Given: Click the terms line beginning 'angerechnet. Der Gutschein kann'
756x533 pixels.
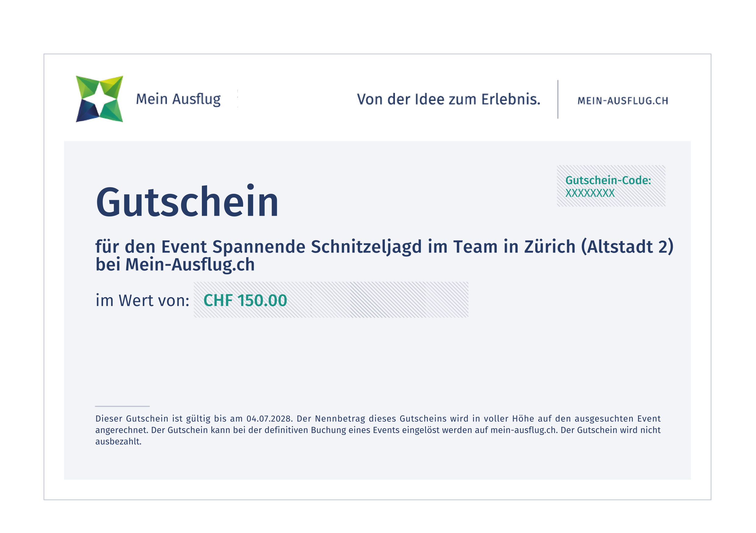Looking at the screenshot, I should pos(378,430).
